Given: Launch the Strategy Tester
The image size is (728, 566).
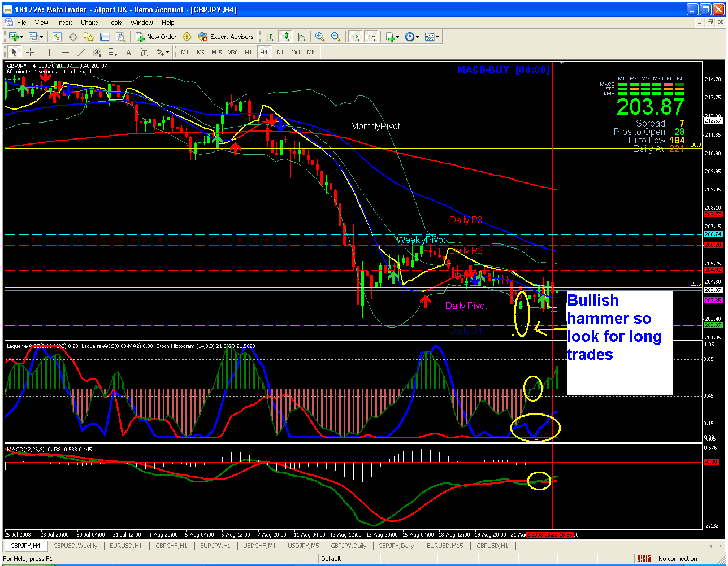Looking at the screenshot, I should [x=120, y=37].
